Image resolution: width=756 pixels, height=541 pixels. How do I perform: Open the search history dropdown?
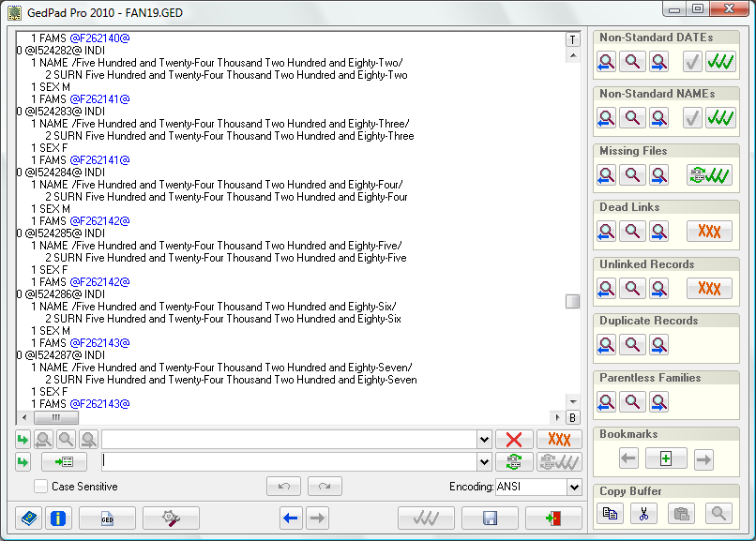point(484,439)
